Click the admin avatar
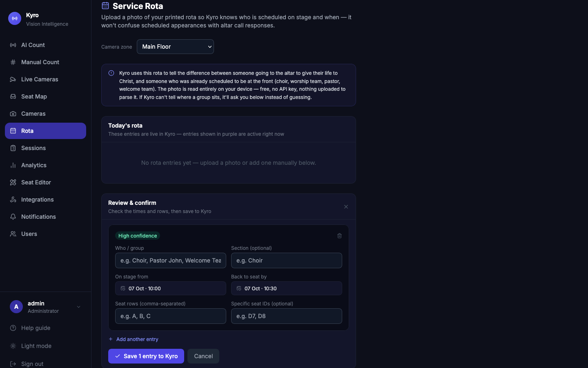The image size is (588, 368). [x=16, y=307]
